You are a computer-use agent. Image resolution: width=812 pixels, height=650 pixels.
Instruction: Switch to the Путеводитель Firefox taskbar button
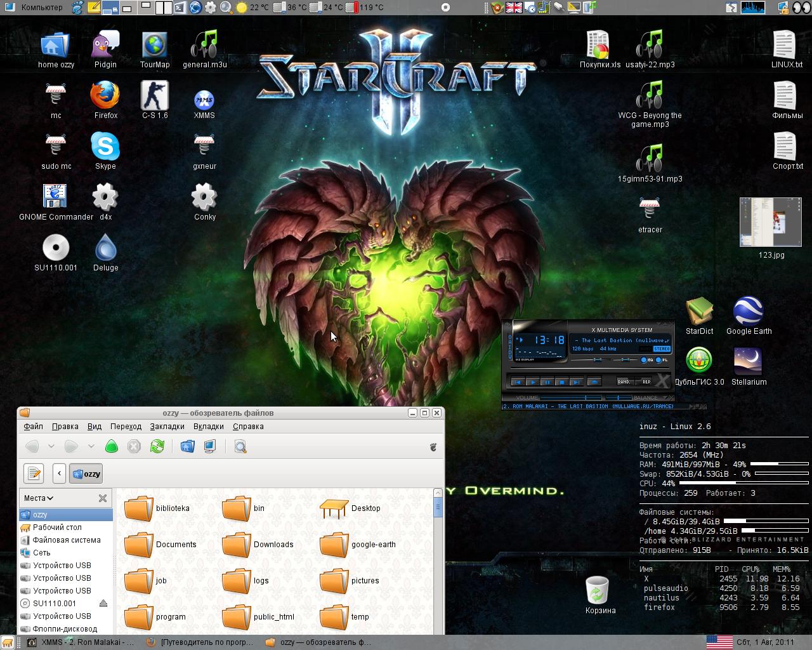pos(200,642)
